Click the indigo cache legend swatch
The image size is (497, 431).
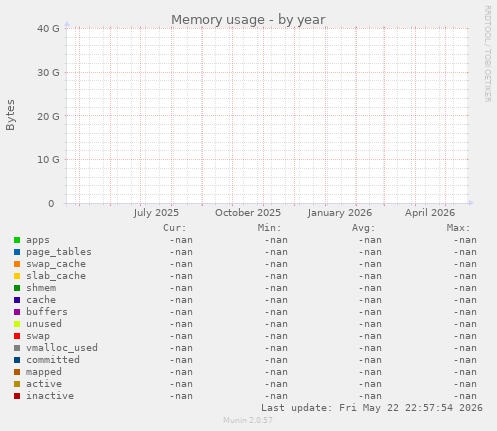click(x=17, y=300)
